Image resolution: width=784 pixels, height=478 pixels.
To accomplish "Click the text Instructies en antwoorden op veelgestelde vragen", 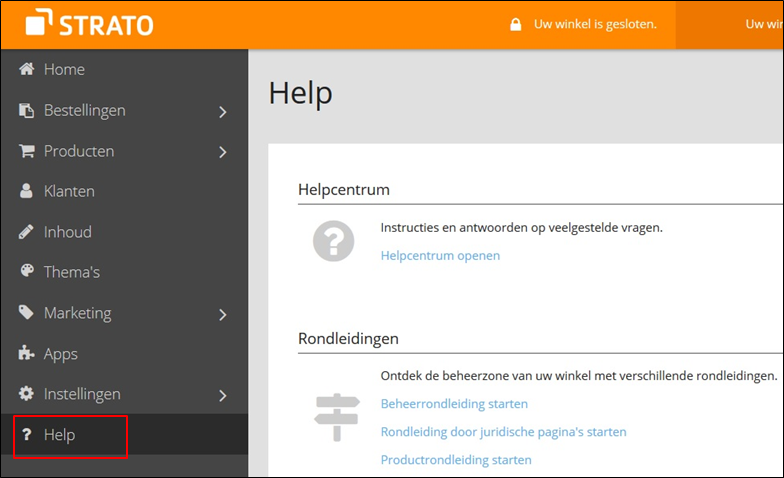I will (522, 228).
